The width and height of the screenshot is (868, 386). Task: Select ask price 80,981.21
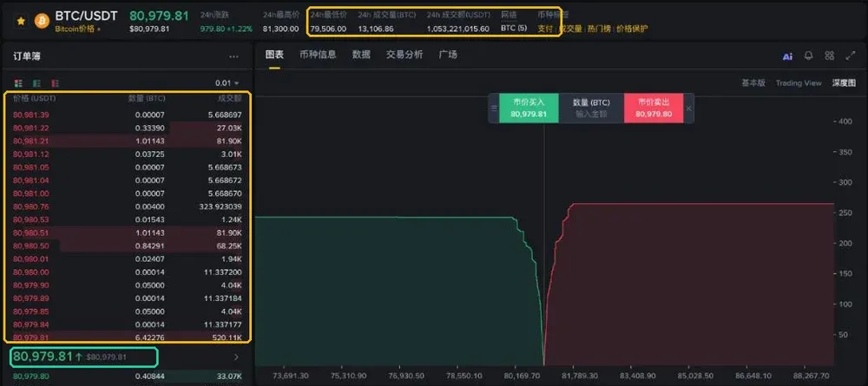pyautogui.click(x=30, y=141)
